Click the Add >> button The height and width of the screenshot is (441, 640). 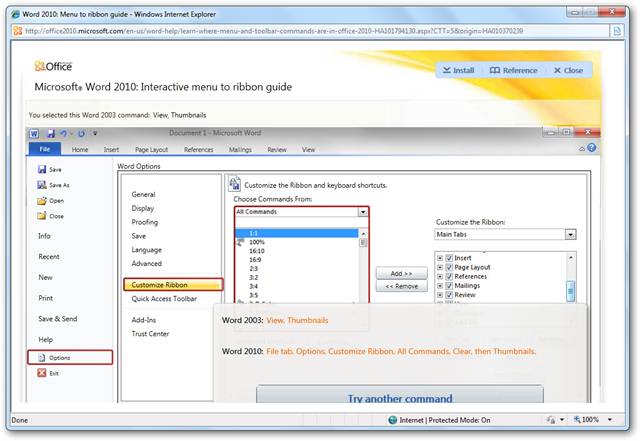(x=402, y=273)
